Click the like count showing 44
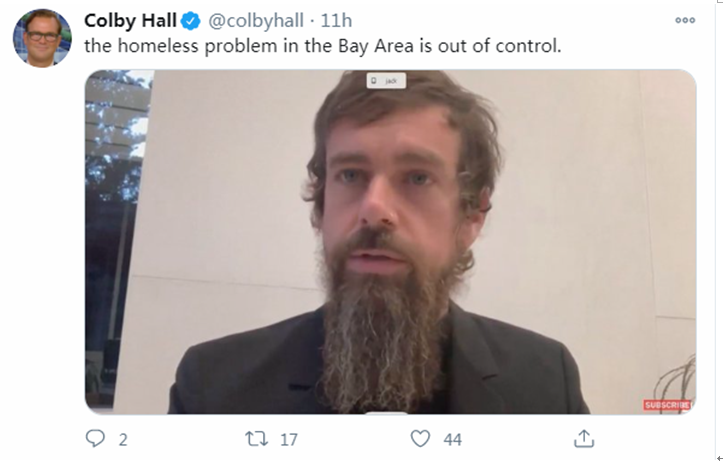This screenshot has height=470, width=723. [452, 440]
